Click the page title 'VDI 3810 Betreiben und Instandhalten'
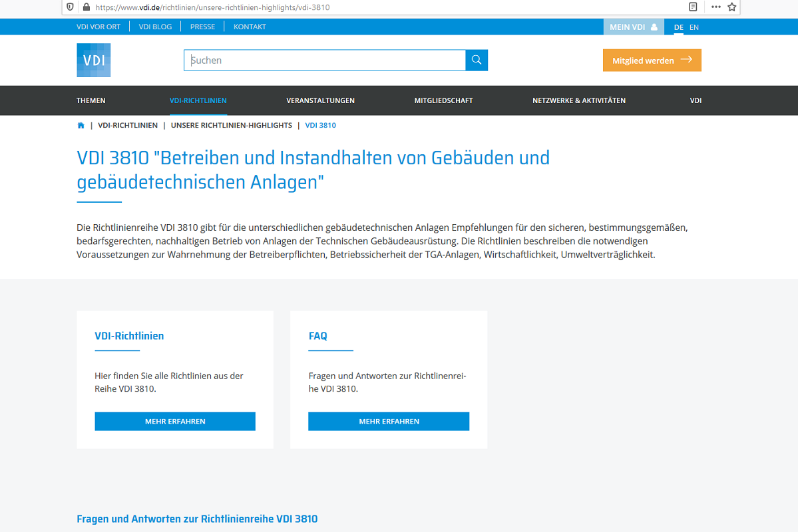The width and height of the screenshot is (798, 532). (x=313, y=170)
